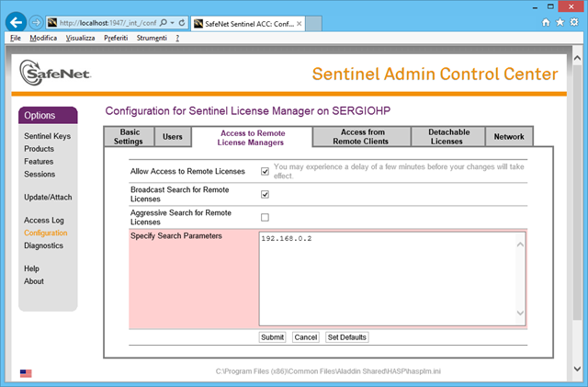588x387 pixels.
Task: Click the Sentinel Admin Control Center title
Action: [x=435, y=74]
